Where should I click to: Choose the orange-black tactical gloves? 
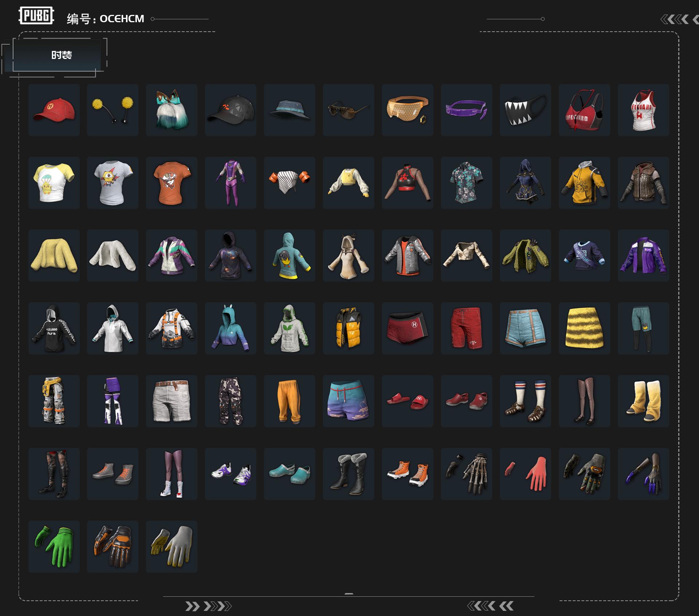point(112,547)
